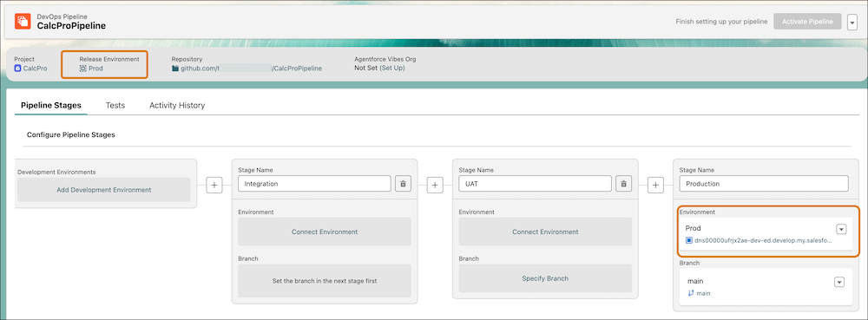Open the Activity History tab
This screenshot has height=320, width=868.
[177, 105]
